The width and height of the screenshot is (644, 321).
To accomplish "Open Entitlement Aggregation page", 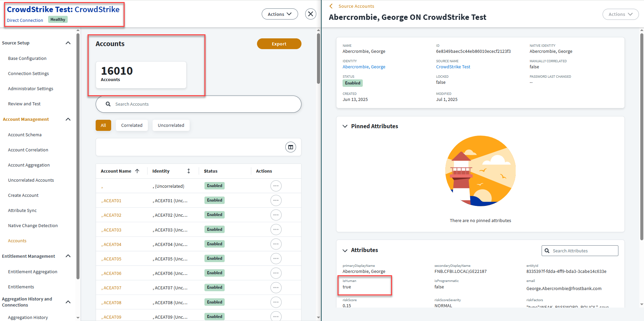I will click(x=33, y=272).
